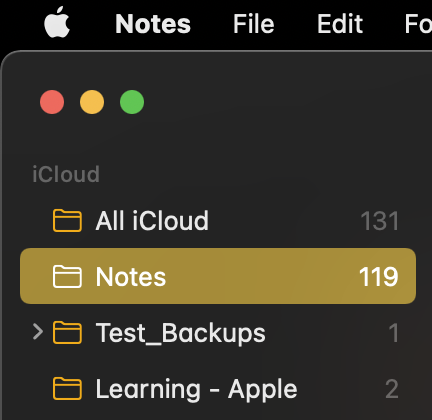The height and width of the screenshot is (420, 432).
Task: Click the green full-screen window button
Action: pos(132,102)
